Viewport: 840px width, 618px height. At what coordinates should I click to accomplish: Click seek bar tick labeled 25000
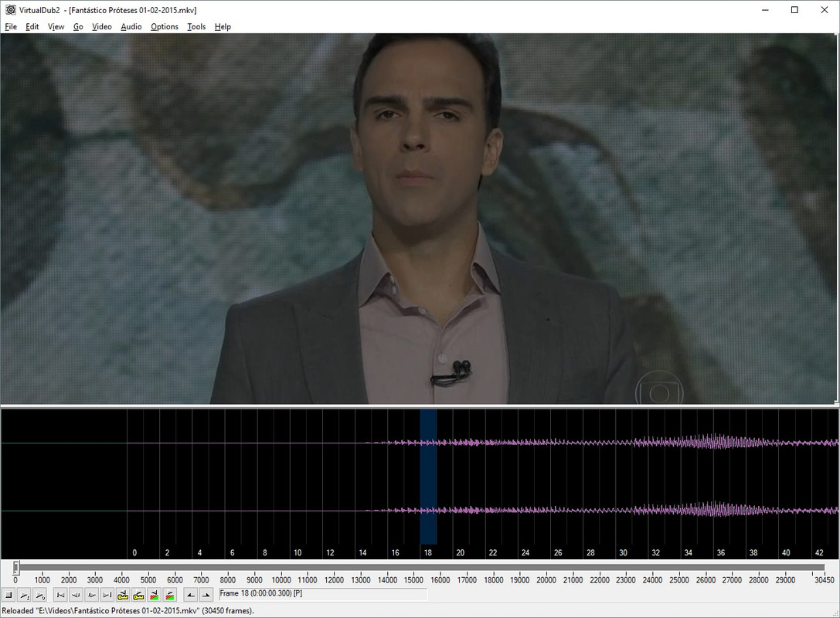(x=678, y=579)
